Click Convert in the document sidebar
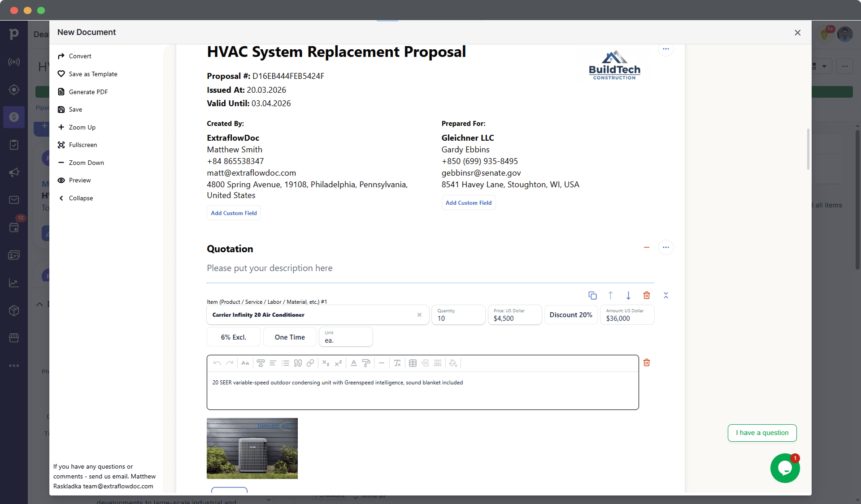Screen dimensions: 861x504 [74, 56]
